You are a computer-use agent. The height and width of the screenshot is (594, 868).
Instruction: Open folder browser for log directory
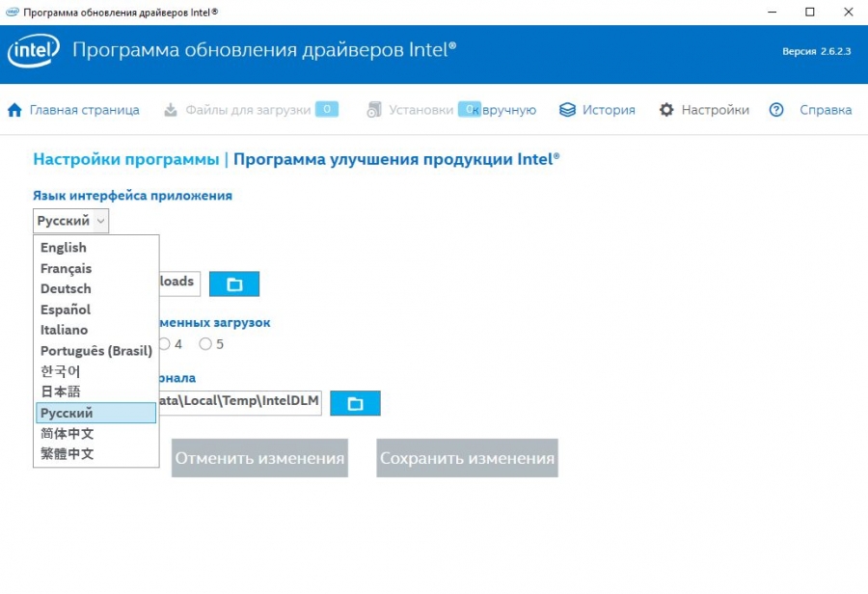click(x=355, y=403)
